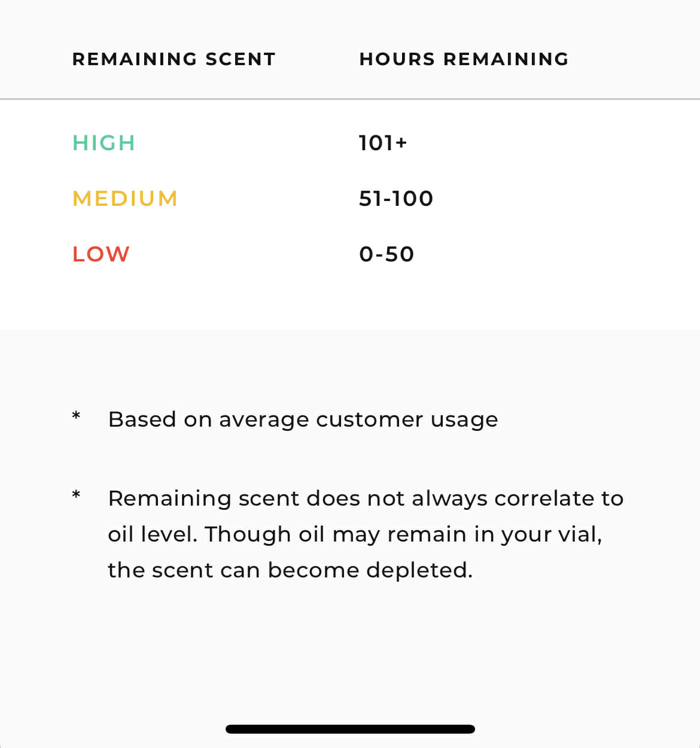The height and width of the screenshot is (748, 700).
Task: Select the red LOW scent level
Action: [x=101, y=254]
